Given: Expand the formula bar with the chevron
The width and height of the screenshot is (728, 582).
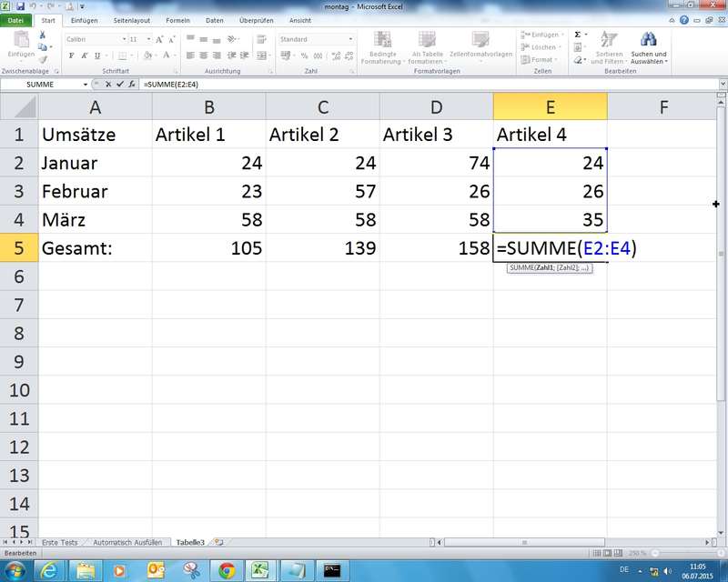Looking at the screenshot, I should pos(720,84).
